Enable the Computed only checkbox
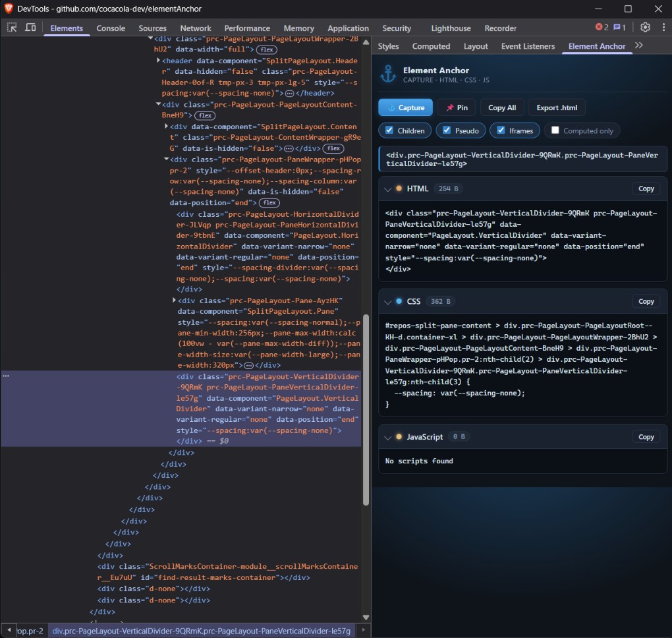The image size is (672, 638). (555, 130)
